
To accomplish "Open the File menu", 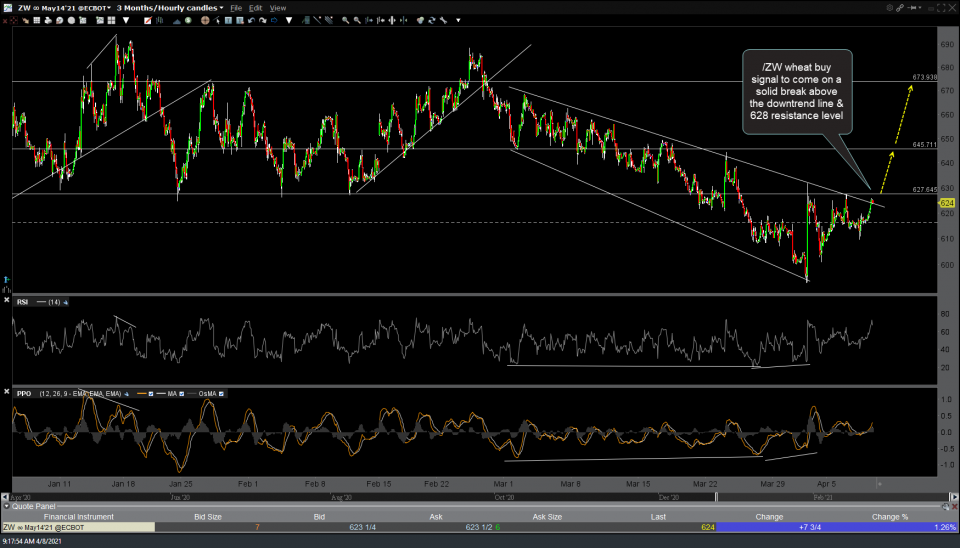I will click(236, 7).
